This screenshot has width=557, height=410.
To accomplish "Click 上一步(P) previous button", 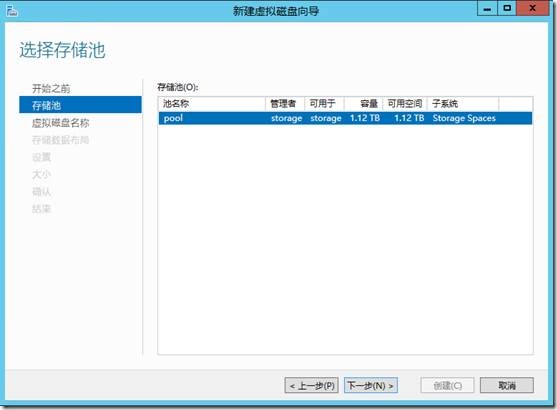I will tap(311, 385).
